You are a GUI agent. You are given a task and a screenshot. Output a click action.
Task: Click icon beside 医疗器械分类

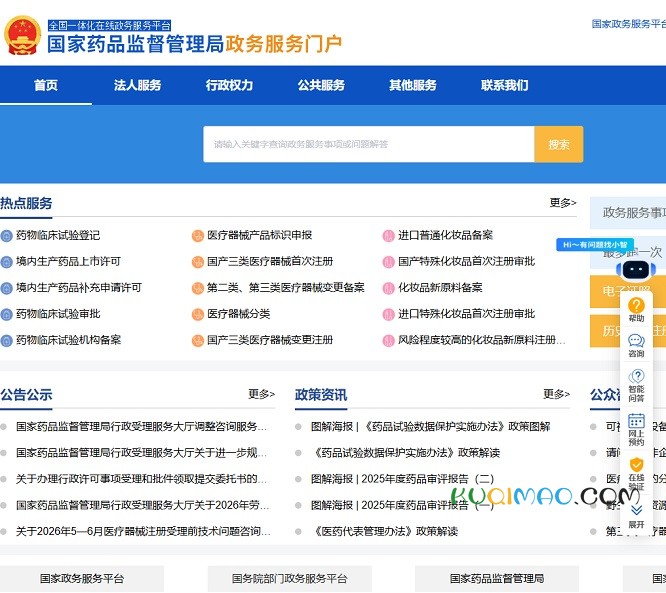click(x=198, y=314)
